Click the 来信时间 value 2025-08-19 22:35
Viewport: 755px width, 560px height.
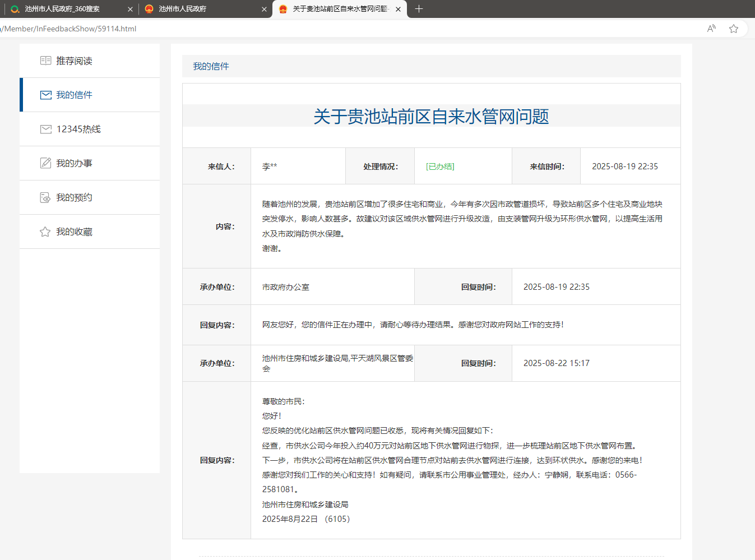pyautogui.click(x=625, y=166)
